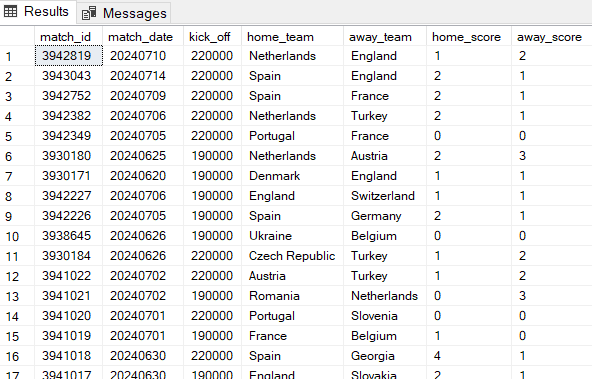Image resolution: width=592 pixels, height=379 pixels.
Task: Click the Switzerland away_team cell
Action: (385, 196)
